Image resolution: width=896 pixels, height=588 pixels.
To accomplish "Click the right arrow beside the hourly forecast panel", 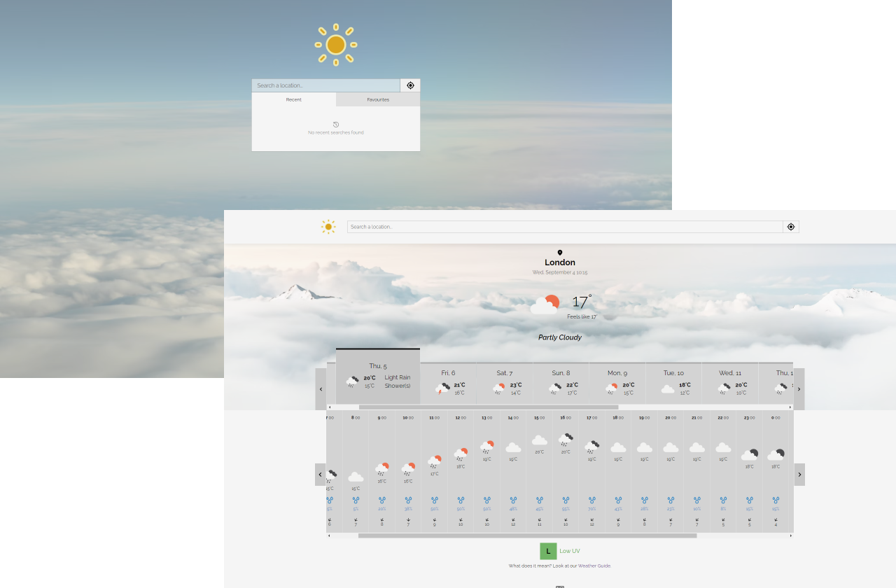I will [x=799, y=475].
